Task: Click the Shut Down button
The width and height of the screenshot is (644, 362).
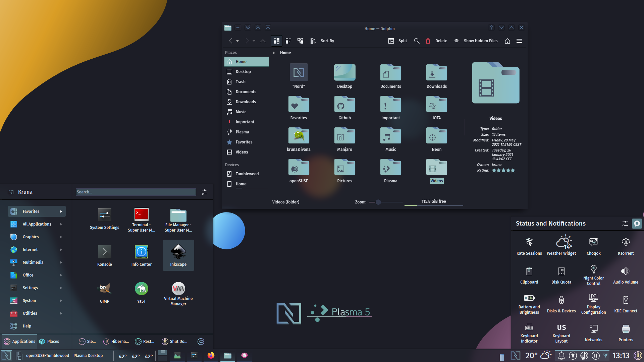Action: [174, 342]
